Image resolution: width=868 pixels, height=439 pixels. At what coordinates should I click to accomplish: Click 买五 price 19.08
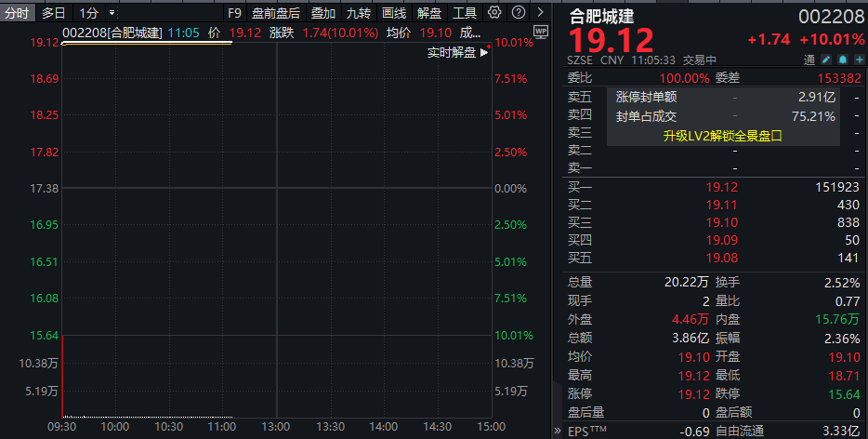pyautogui.click(x=721, y=258)
